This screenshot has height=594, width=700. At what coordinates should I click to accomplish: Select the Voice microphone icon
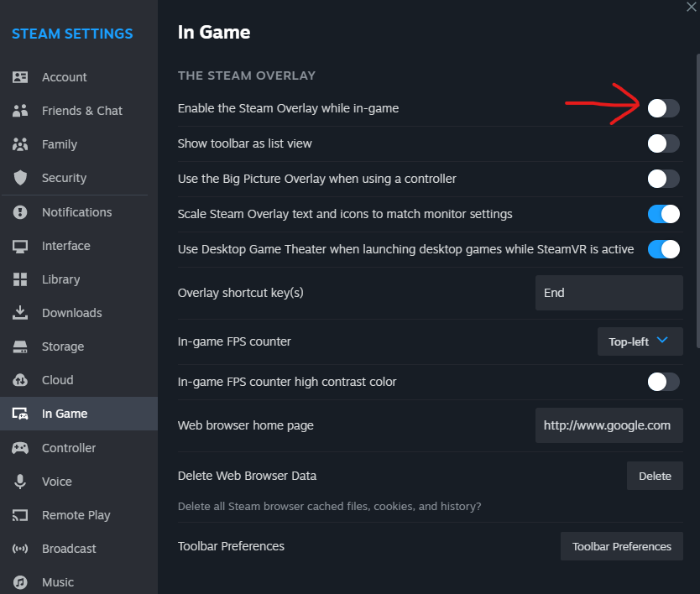(x=20, y=482)
